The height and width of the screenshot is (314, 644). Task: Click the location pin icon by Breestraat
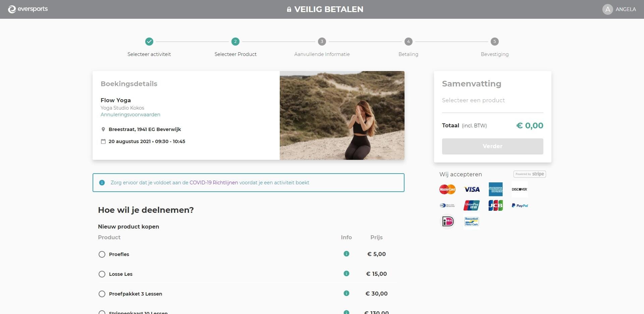click(103, 129)
